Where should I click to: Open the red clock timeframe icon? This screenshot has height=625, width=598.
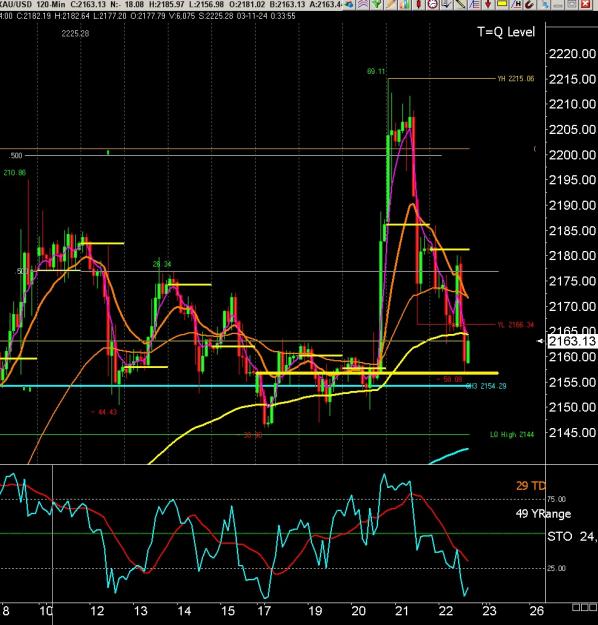click(x=433, y=4)
